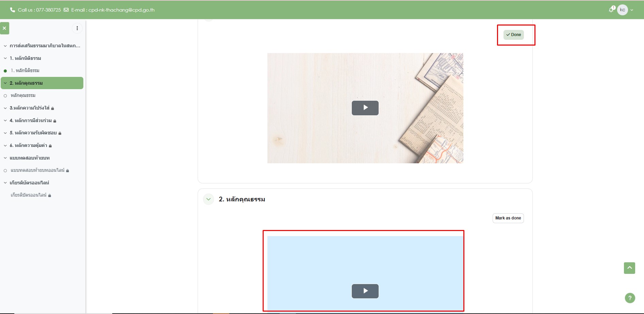
Task: Play the first video with map background
Action: (x=365, y=108)
